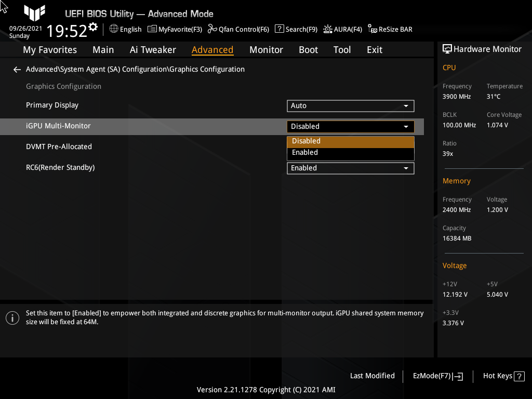Viewport: 532px width, 399px height.
Task: Click the Hardware Monitor panel icon
Action: click(447, 49)
